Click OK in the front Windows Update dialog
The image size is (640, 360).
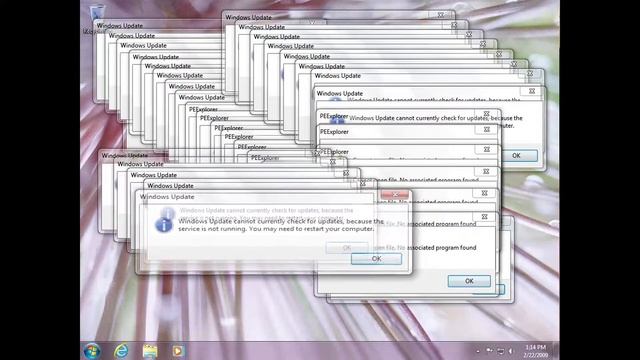[x=376, y=258]
